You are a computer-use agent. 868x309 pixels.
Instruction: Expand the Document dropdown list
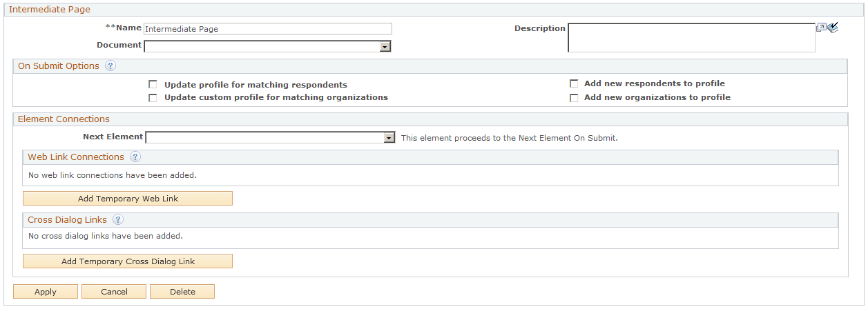pos(385,46)
